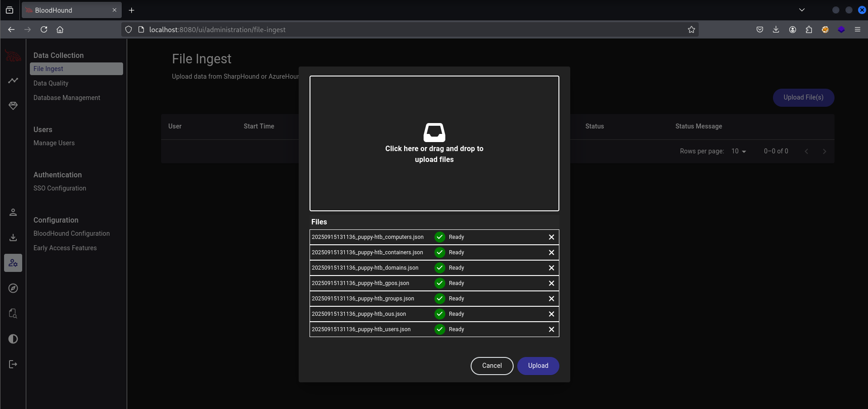Remove the users.json file from list

point(551,329)
